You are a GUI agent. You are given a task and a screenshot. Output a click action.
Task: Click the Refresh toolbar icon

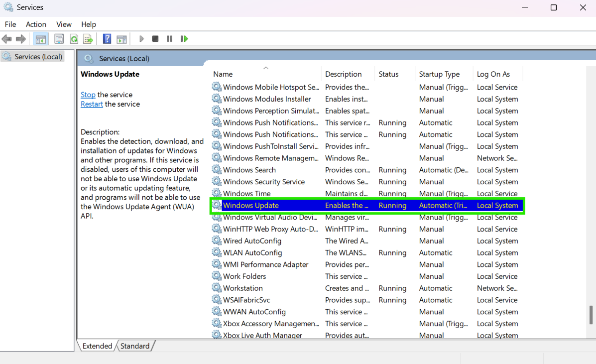pos(74,39)
